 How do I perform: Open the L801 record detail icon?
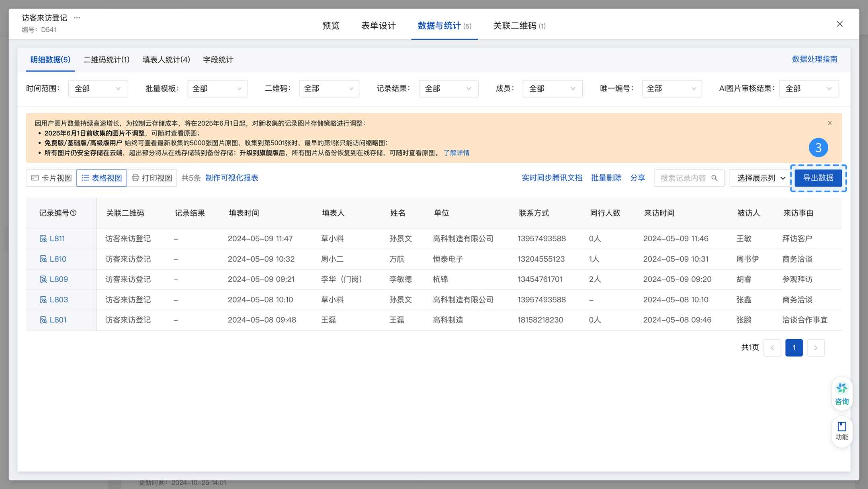[x=43, y=320]
